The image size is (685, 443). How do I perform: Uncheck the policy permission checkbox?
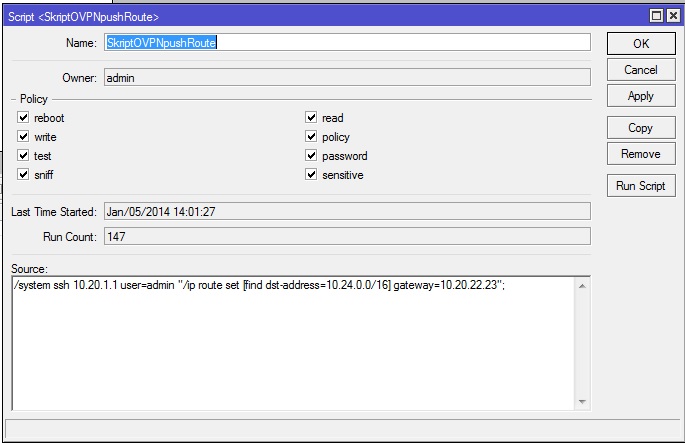pyautogui.click(x=311, y=136)
